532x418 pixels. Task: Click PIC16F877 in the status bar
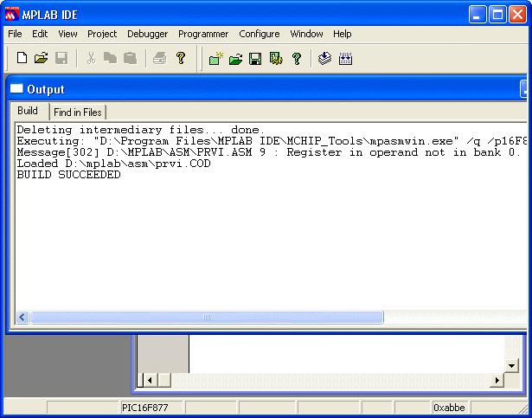[x=145, y=408]
